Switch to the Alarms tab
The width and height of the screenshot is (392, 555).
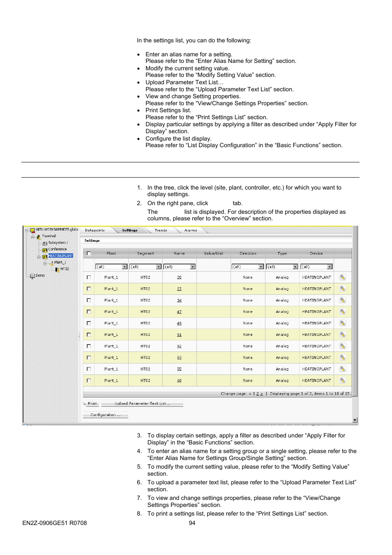coord(191,231)
